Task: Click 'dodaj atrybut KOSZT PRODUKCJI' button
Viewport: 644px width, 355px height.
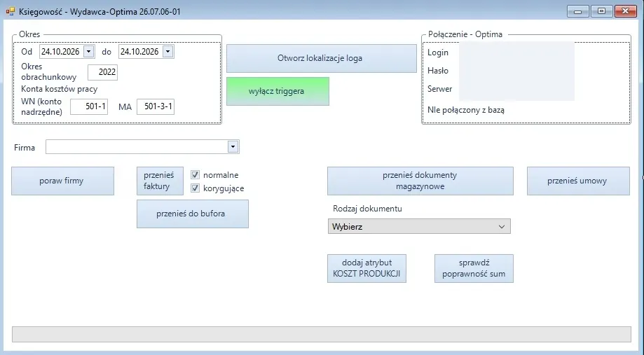Action: (366, 268)
